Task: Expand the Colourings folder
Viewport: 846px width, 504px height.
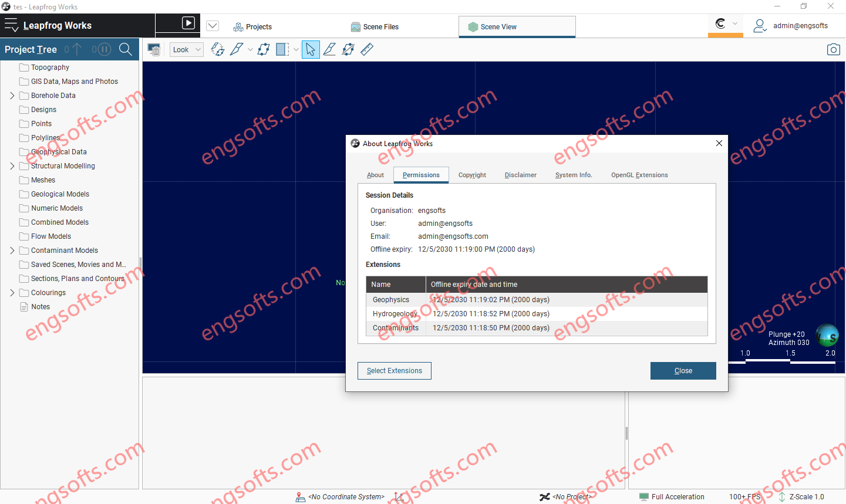Action: click(x=12, y=293)
